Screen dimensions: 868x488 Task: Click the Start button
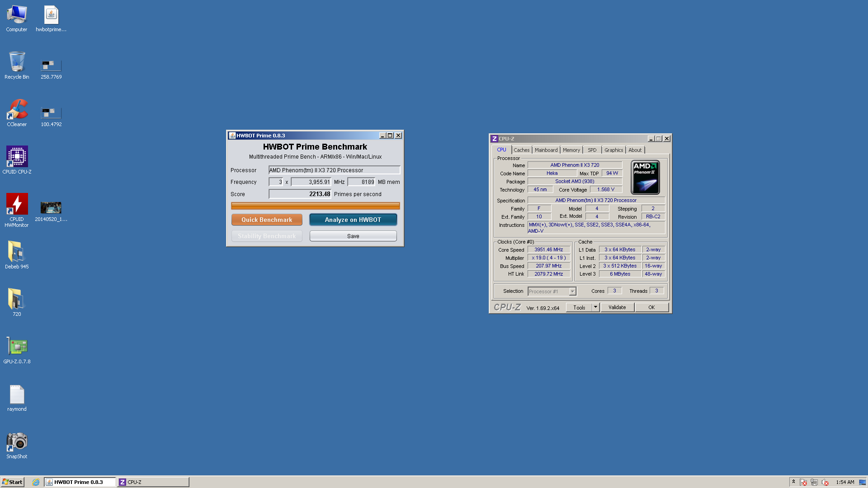coord(12,482)
